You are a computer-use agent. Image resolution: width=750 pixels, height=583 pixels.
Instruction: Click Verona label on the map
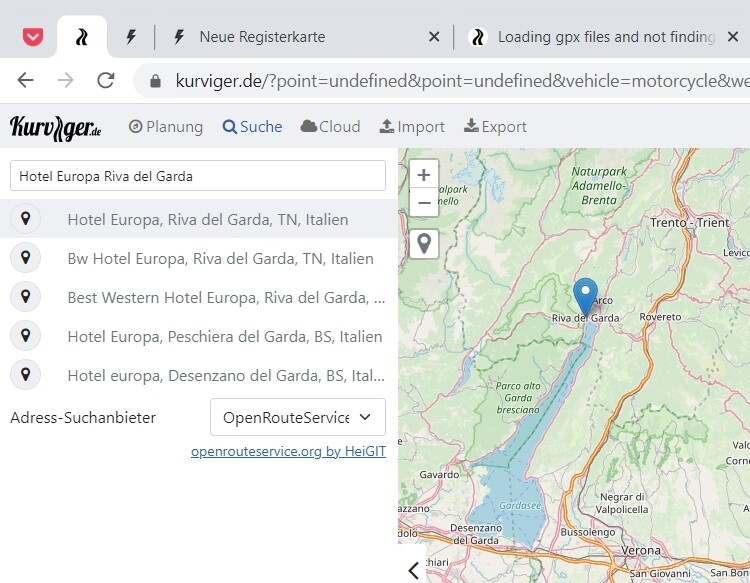[x=641, y=550]
